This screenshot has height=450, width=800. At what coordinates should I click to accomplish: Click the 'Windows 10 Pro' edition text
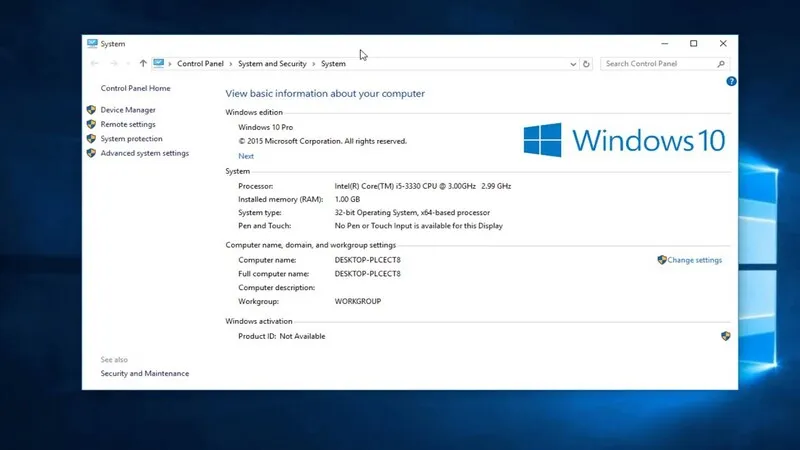coord(265,127)
